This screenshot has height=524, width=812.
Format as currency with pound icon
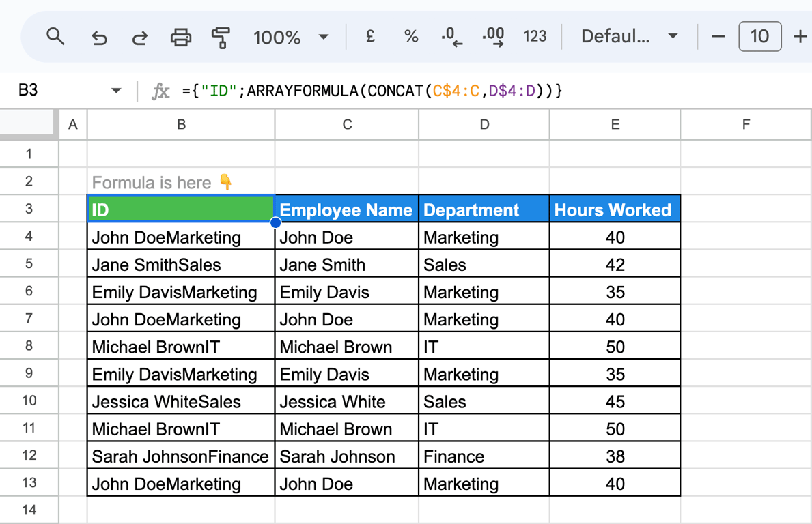369,36
